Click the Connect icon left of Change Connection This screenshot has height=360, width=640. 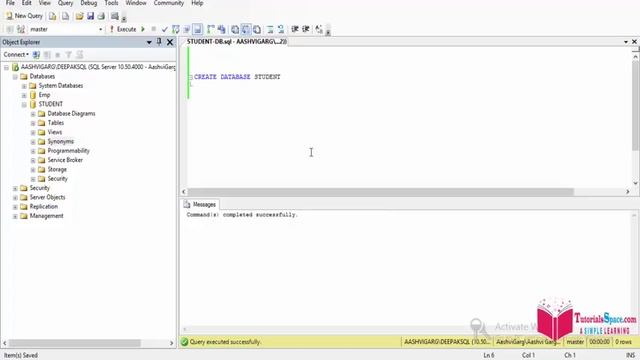10,29
